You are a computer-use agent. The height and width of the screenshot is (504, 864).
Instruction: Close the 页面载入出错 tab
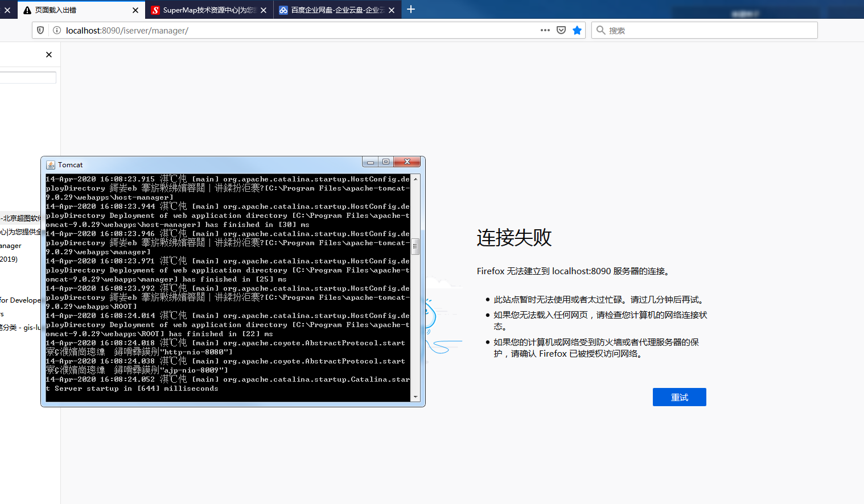[135, 10]
